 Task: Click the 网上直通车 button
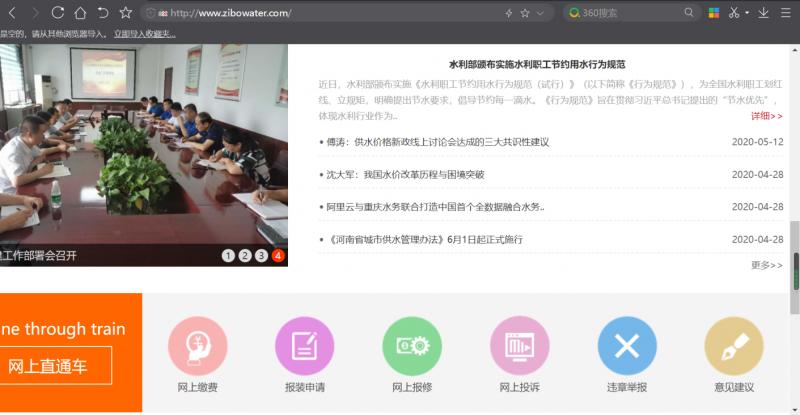(x=49, y=366)
